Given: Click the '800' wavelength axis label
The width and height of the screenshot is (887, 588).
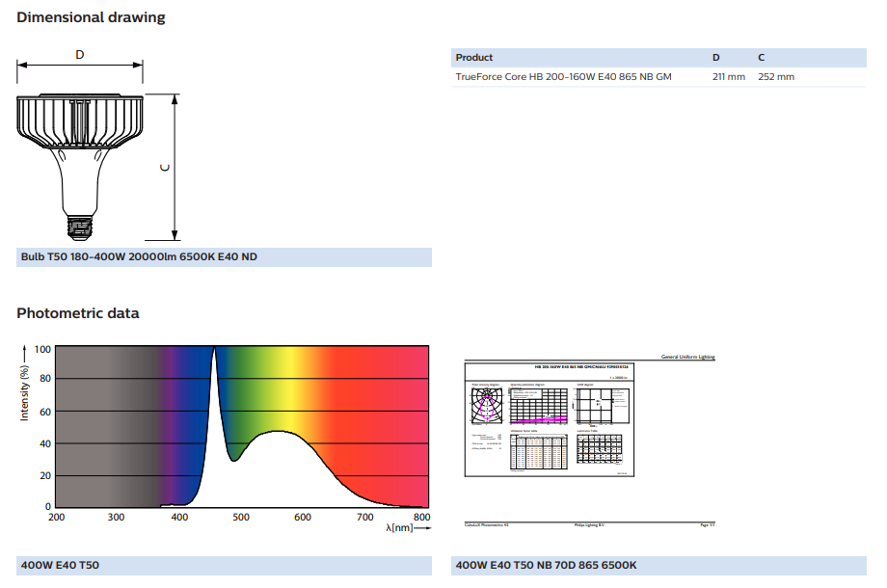Looking at the screenshot, I should pyautogui.click(x=422, y=518).
